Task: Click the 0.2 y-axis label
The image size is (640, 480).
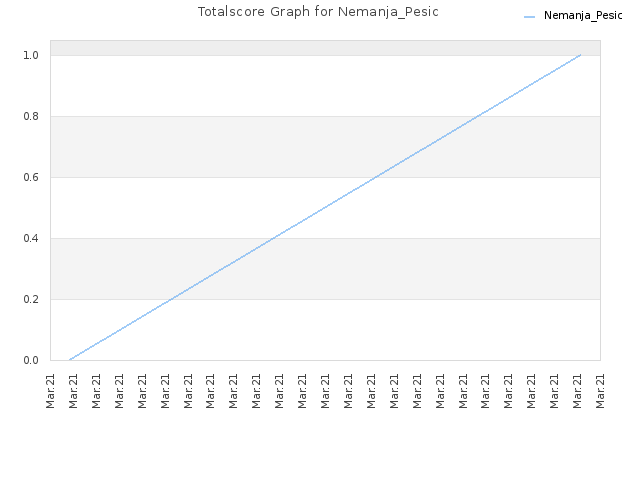Action: 31,299
